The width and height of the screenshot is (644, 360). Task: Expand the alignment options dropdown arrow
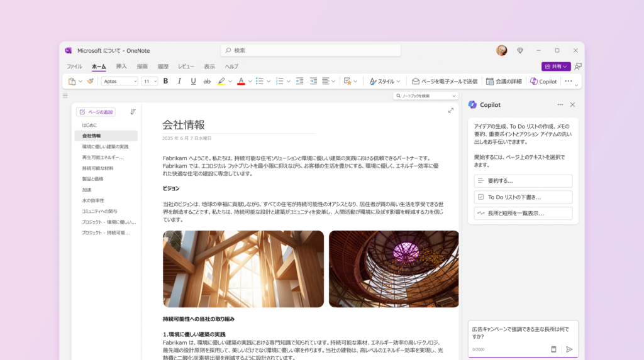[333, 81]
